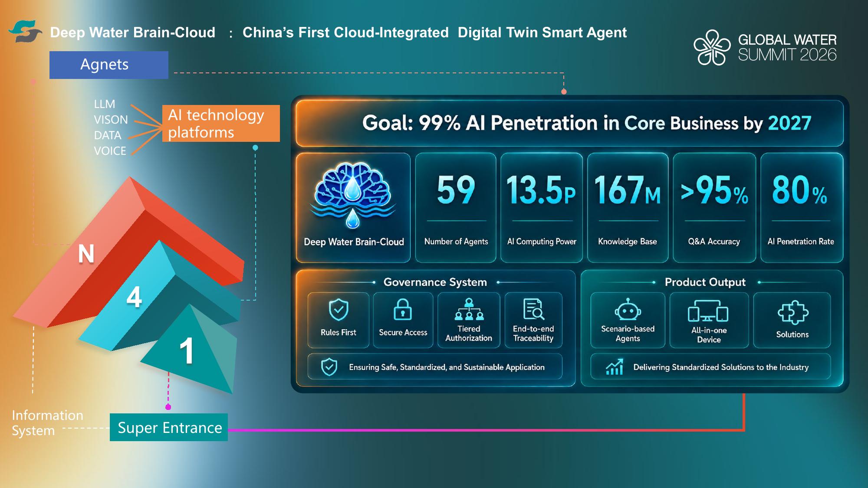This screenshot has height=488, width=868.
Task: Click the AI technology platforms orange box
Action: (221, 123)
